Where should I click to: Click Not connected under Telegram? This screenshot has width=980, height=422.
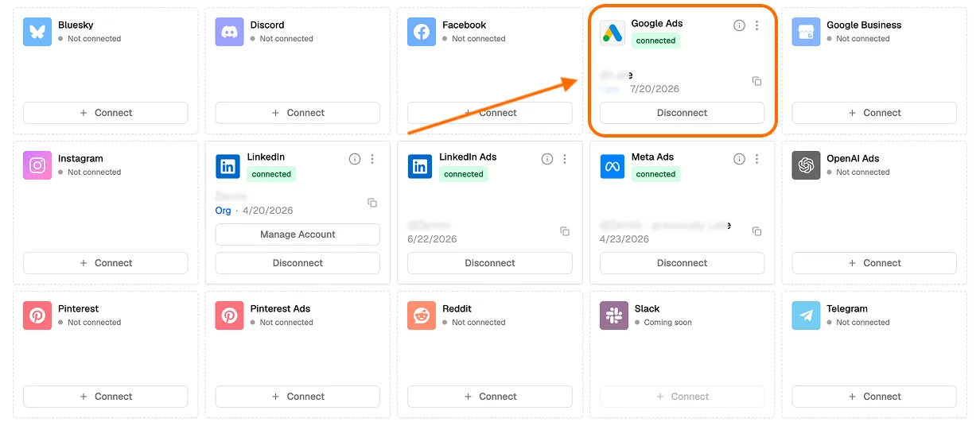tap(862, 323)
